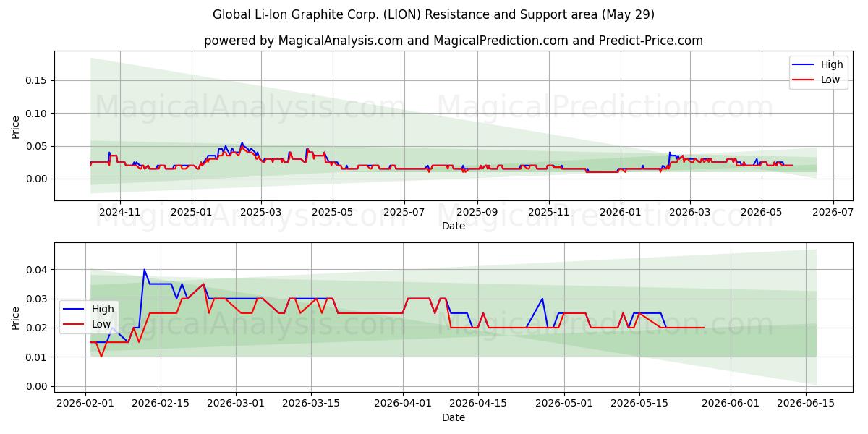Click the 0.15 price tick on top chart
This screenshot has width=868, height=434.
38,80
